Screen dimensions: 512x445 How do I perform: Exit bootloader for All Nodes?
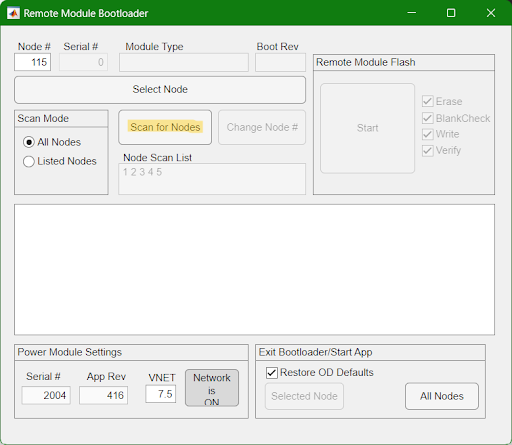click(442, 396)
